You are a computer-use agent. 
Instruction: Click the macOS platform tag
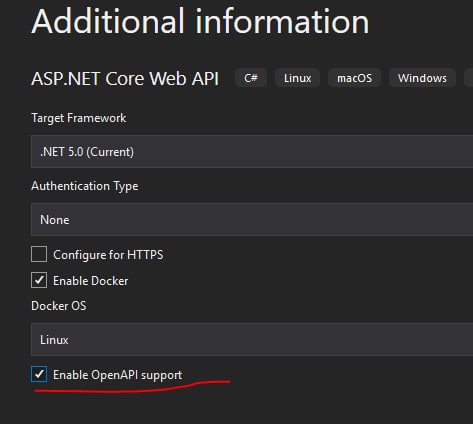point(354,78)
